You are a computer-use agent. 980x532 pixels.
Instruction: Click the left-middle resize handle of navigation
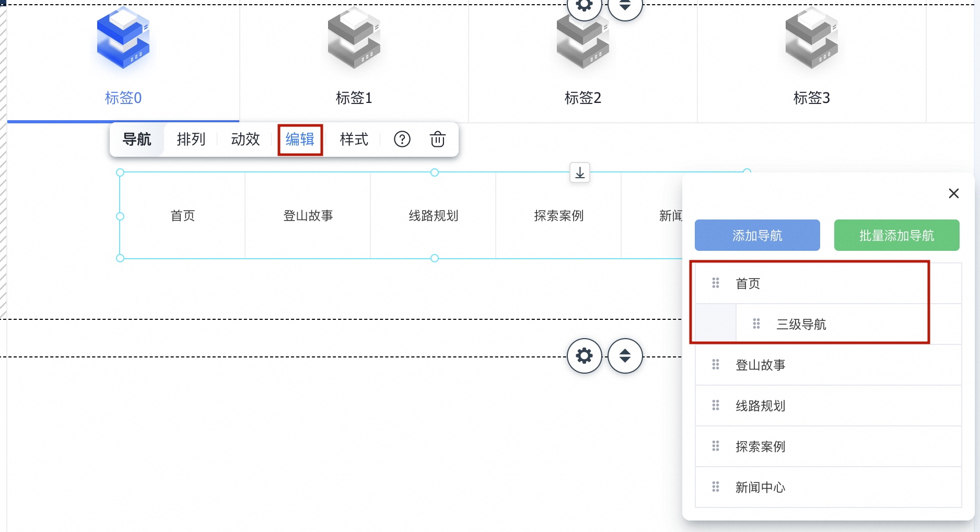click(x=120, y=216)
